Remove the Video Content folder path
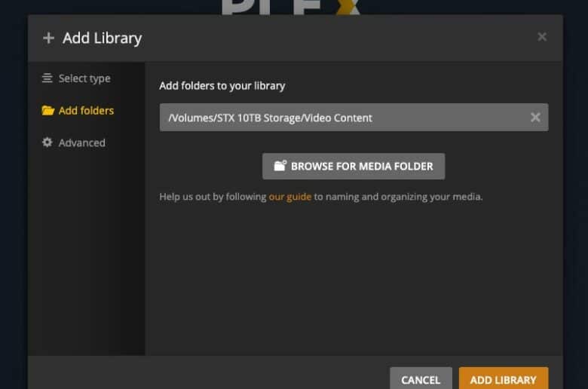The width and height of the screenshot is (588, 389). (x=535, y=118)
